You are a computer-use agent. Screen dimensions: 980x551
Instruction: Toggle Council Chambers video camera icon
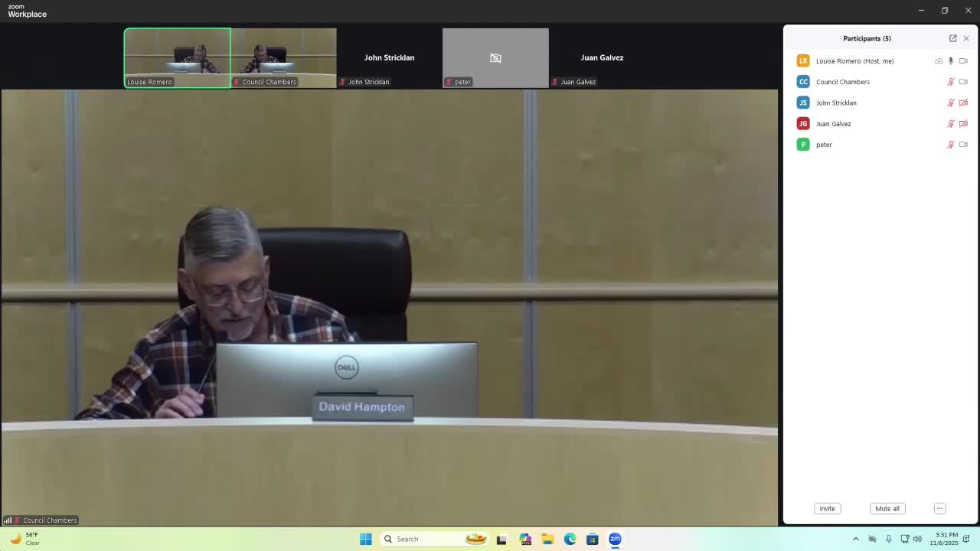click(x=963, y=82)
